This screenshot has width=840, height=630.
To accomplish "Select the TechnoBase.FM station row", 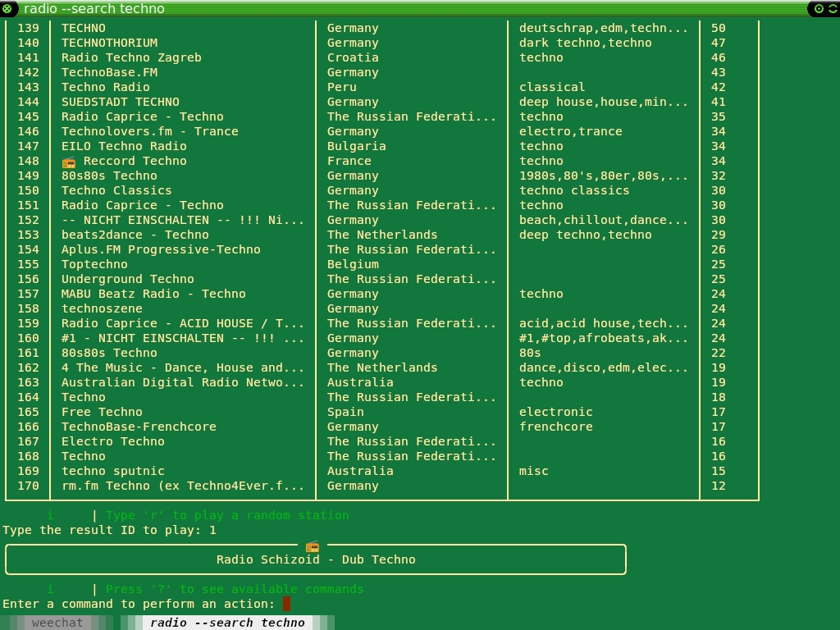I will click(x=109, y=72).
